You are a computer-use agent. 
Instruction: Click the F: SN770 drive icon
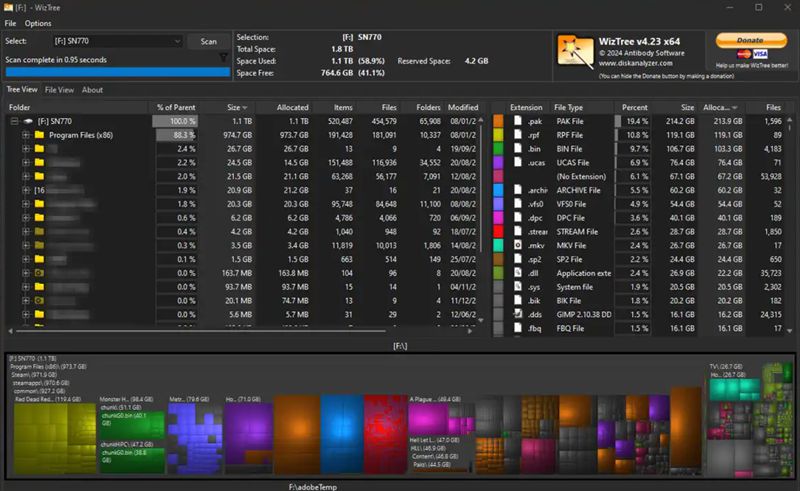(29, 121)
